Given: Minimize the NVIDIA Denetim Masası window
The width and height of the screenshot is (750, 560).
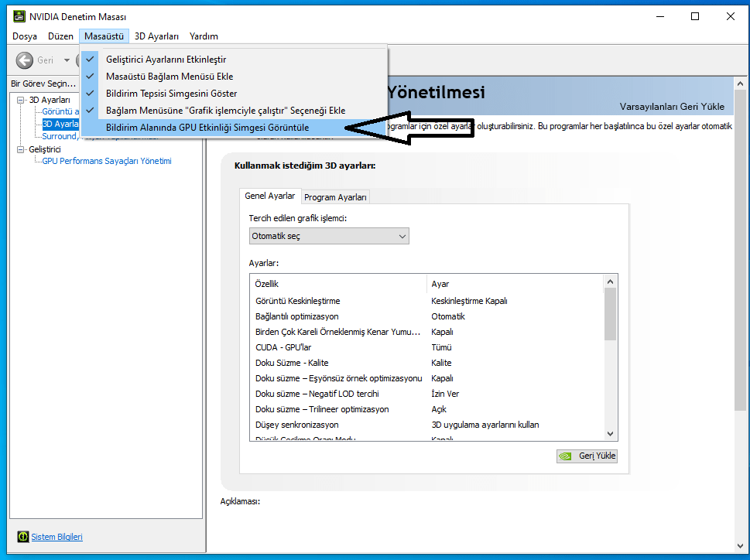Looking at the screenshot, I should coord(660,17).
